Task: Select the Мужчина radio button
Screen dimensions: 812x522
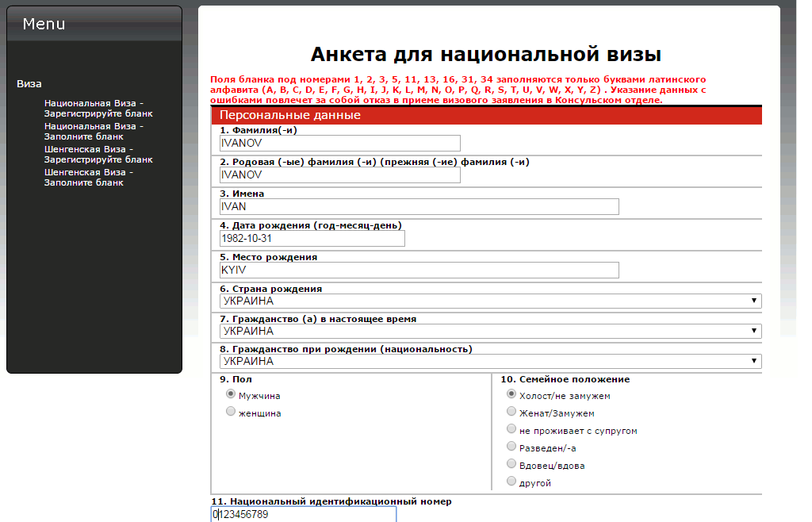Action: pos(231,394)
